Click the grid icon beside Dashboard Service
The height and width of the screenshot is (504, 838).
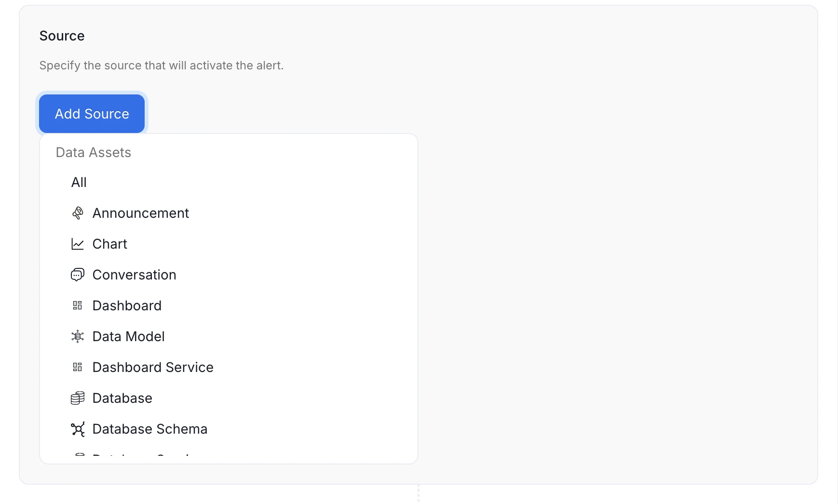tap(78, 367)
